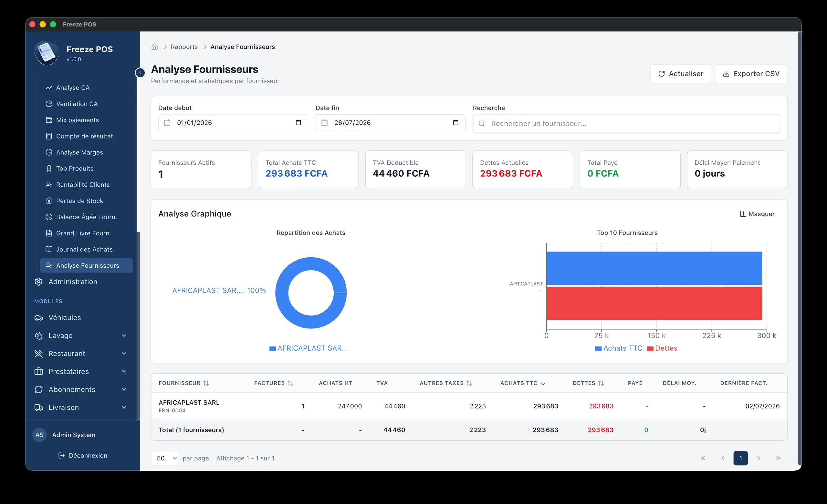
Task: Open Pertes de Stock report
Action: [87, 201]
